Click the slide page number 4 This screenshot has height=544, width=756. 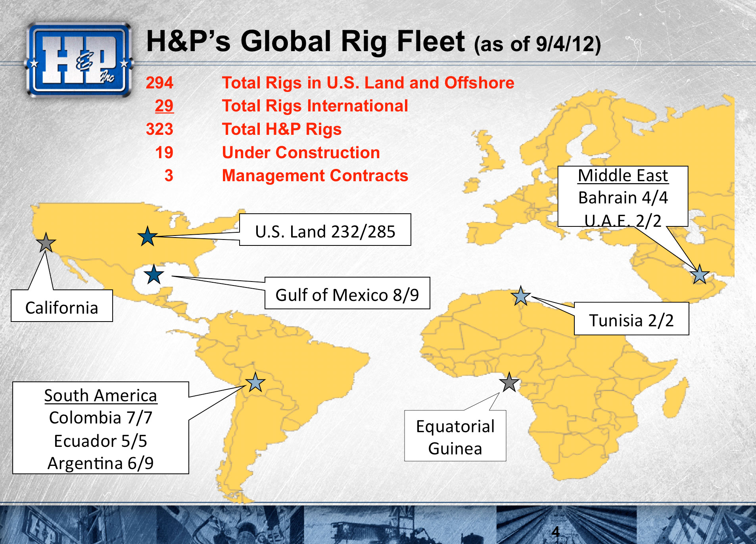[x=556, y=532]
